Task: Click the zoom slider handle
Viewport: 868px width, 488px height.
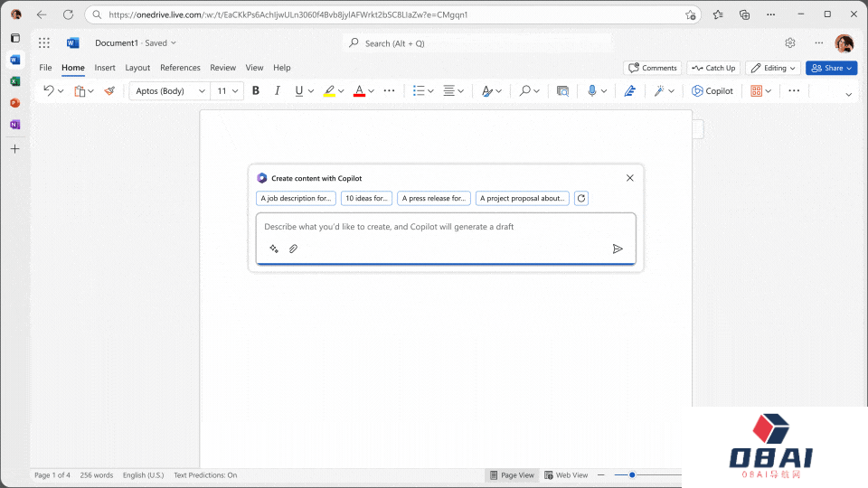Action: pyautogui.click(x=632, y=475)
